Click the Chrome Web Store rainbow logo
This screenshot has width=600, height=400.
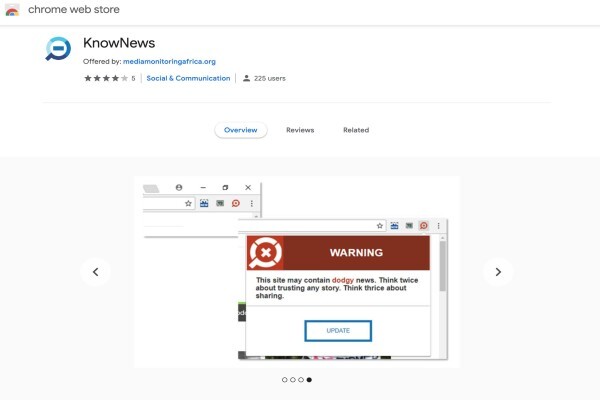(12, 10)
